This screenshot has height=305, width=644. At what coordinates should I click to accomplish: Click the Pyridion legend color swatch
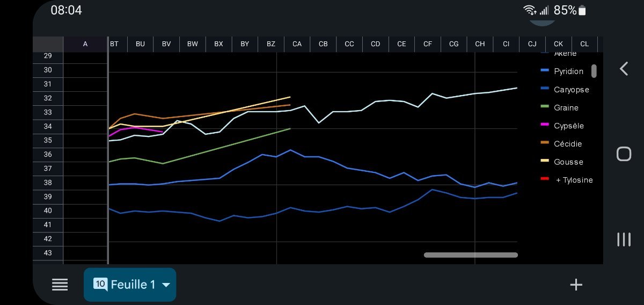pyautogui.click(x=545, y=71)
